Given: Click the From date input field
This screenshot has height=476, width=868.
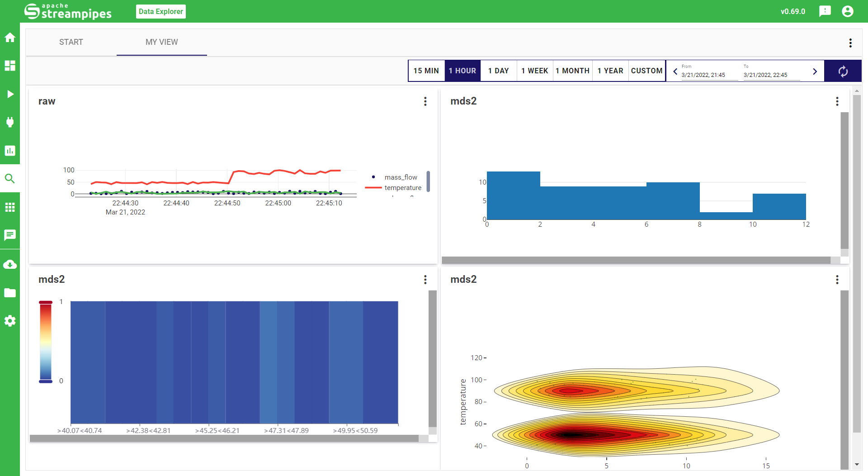Looking at the screenshot, I should coord(708,75).
